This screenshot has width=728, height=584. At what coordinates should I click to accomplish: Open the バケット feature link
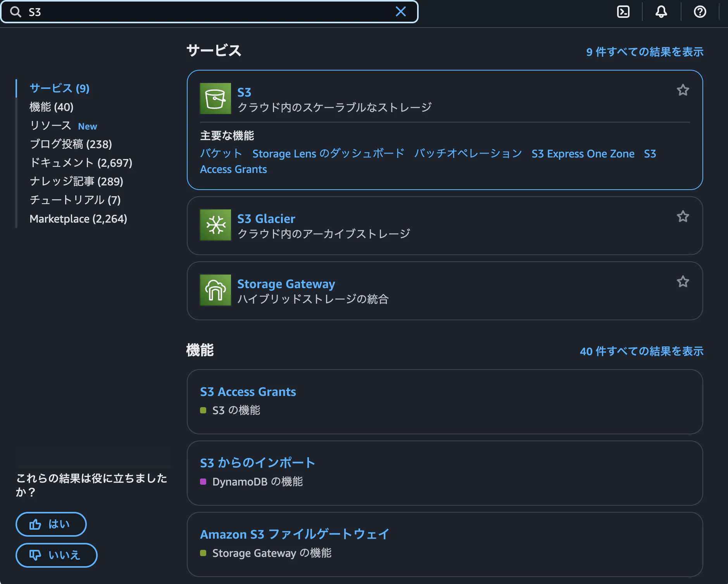tap(221, 154)
